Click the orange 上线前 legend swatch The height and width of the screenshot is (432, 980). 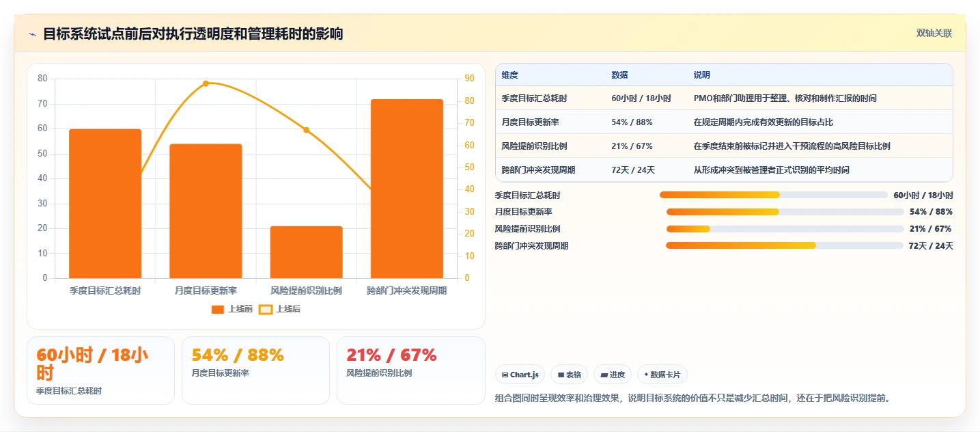(218, 310)
